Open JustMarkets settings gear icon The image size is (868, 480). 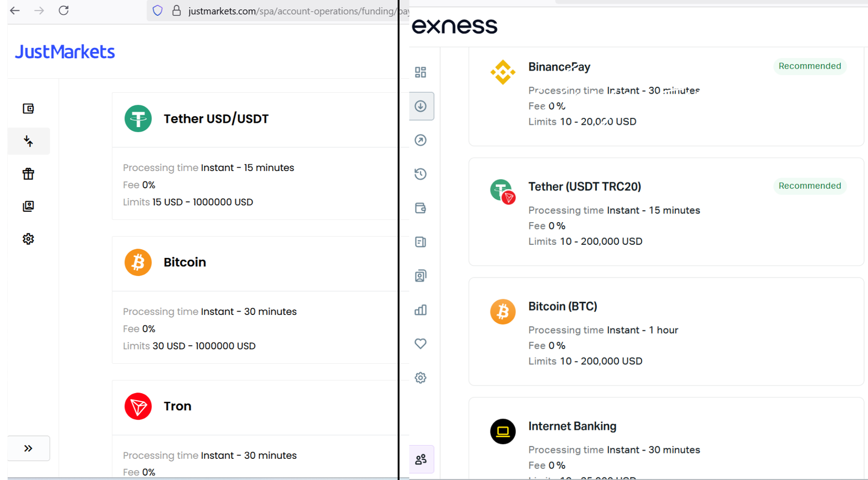28,239
